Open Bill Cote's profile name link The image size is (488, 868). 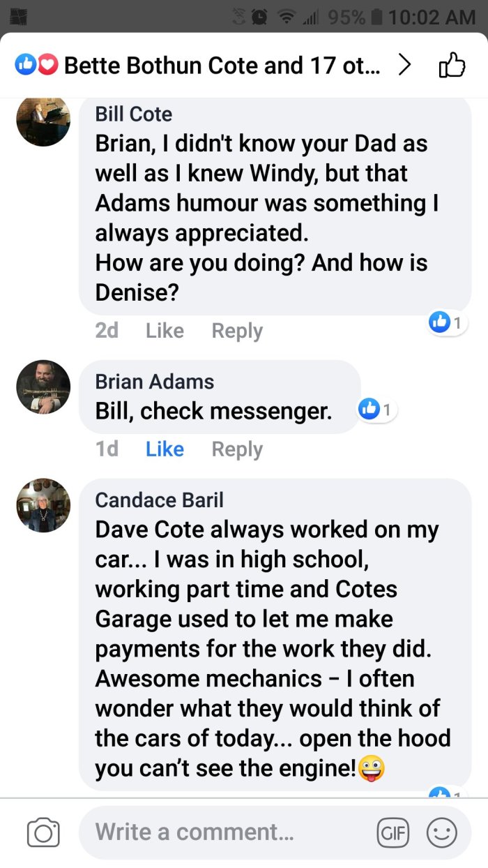point(134,114)
